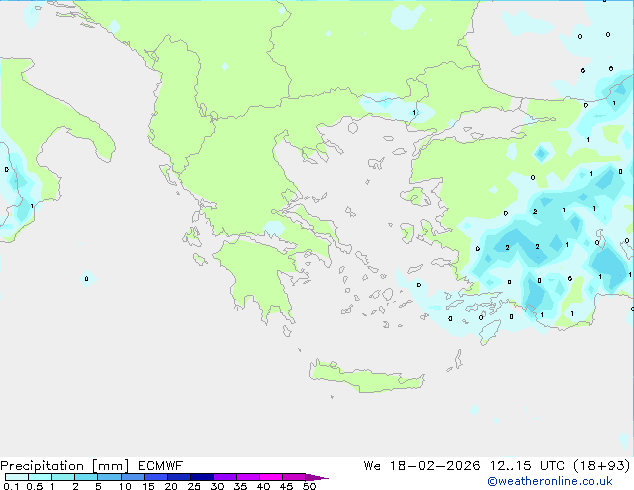Image resolution: width=634 pixels, height=490 pixels.
Task: Click the "35" legend scale label
Action: [240, 486]
